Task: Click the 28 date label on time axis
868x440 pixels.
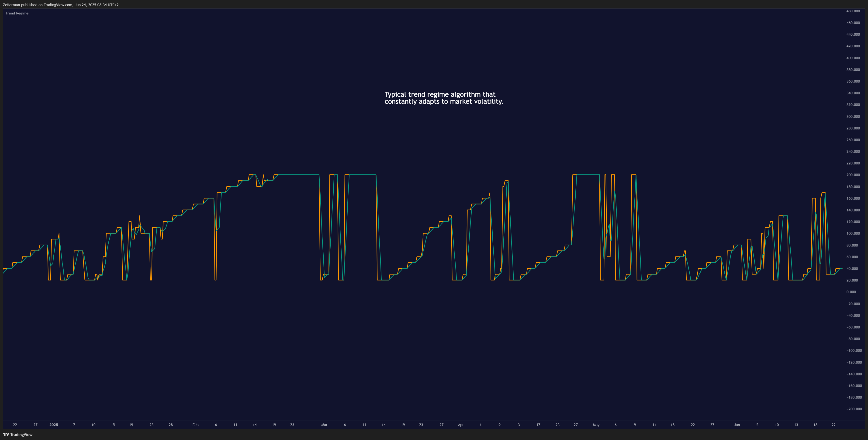Action: coord(171,425)
